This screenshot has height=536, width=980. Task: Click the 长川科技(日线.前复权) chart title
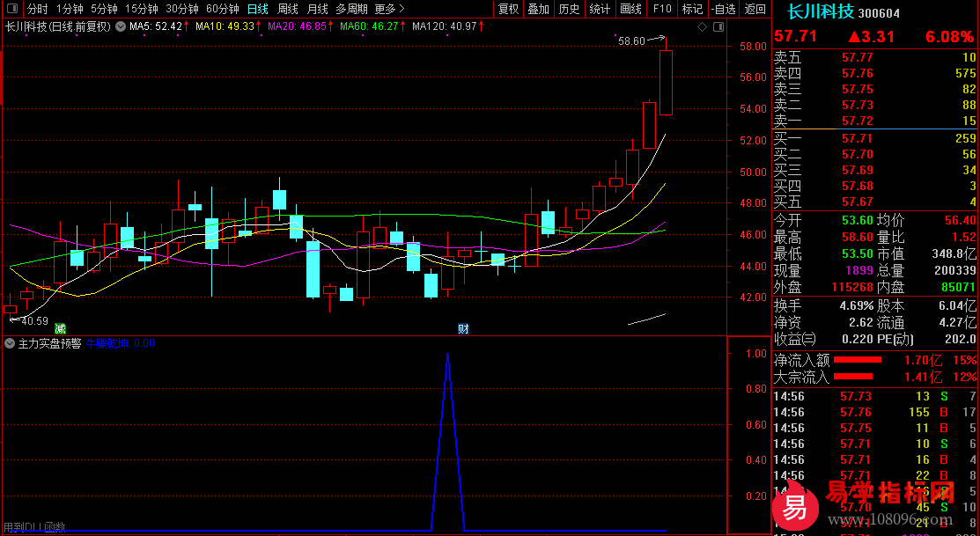click(58, 27)
